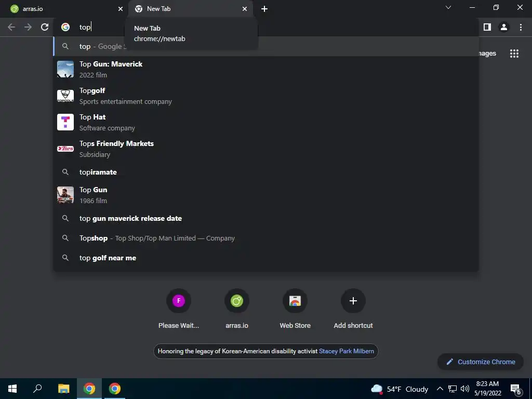This screenshot has height=399, width=532.
Task: Open Chrome three-dot menu
Action: click(521, 27)
